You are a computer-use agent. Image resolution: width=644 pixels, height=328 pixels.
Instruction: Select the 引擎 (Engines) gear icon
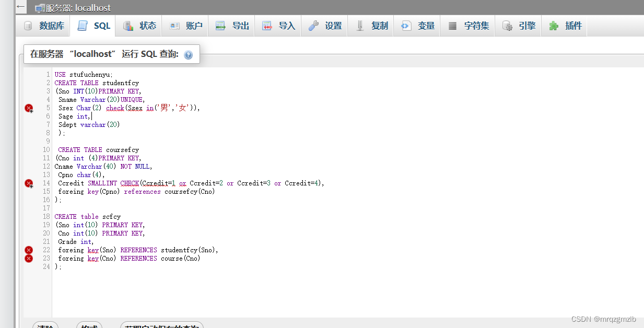[x=506, y=25]
